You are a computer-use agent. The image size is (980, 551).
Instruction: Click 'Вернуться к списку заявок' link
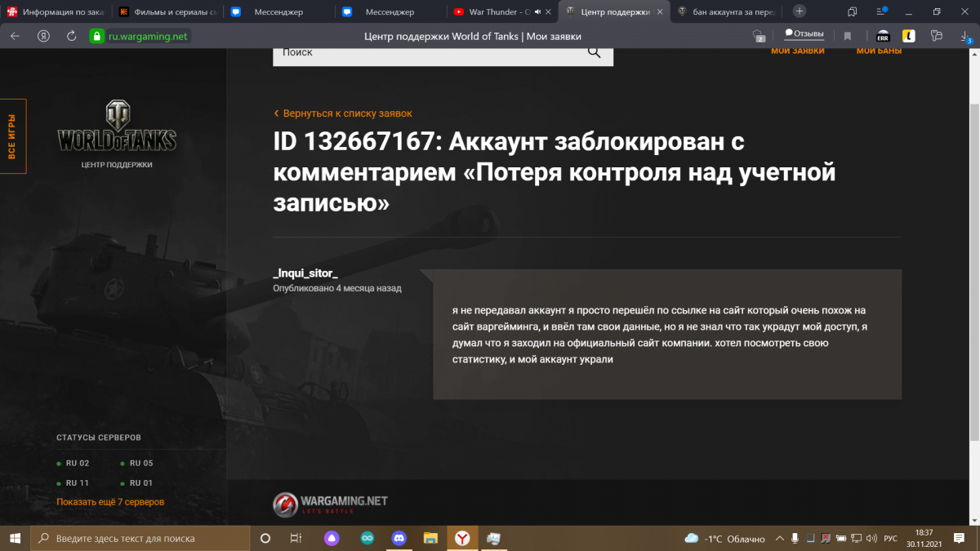343,113
